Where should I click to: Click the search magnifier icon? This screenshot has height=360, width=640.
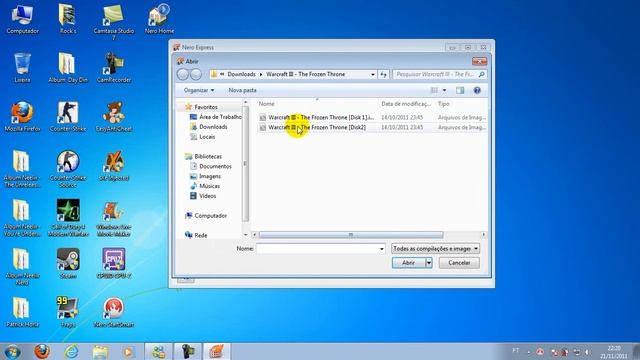[482, 74]
